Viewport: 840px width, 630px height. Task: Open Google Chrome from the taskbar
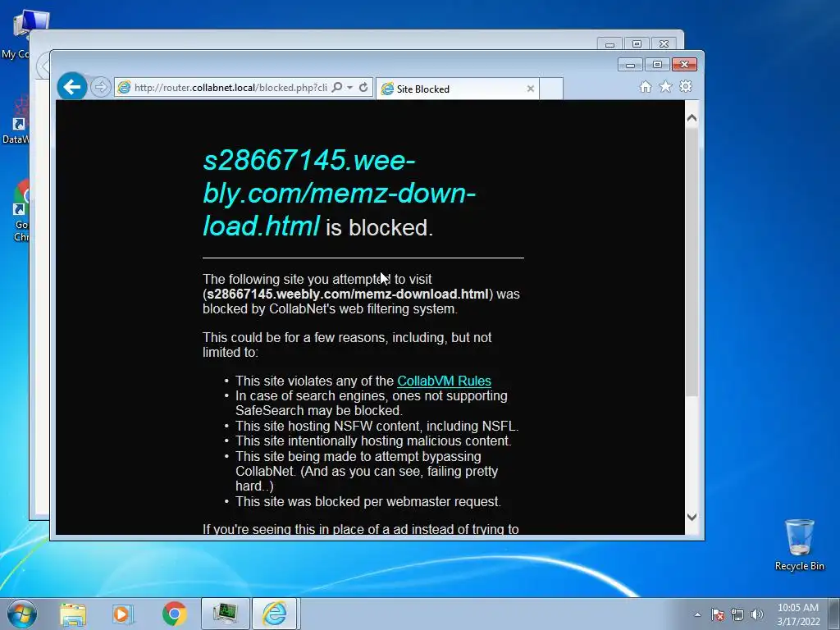(174, 614)
